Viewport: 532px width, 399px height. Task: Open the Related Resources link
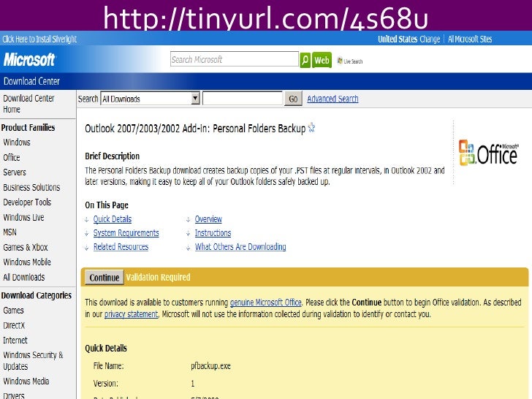(x=121, y=247)
